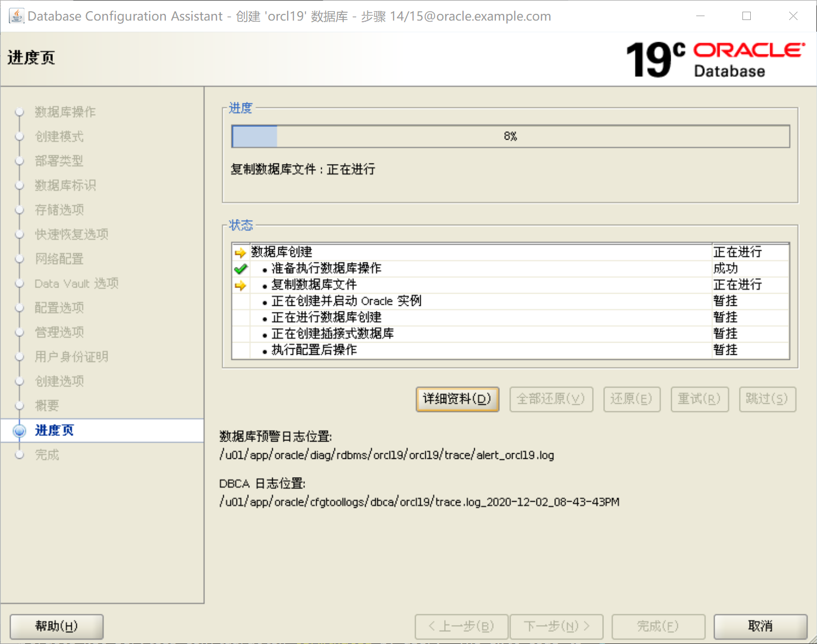Click 正在创建插接式数据库 row
This screenshot has width=817, height=644.
[x=510, y=334]
